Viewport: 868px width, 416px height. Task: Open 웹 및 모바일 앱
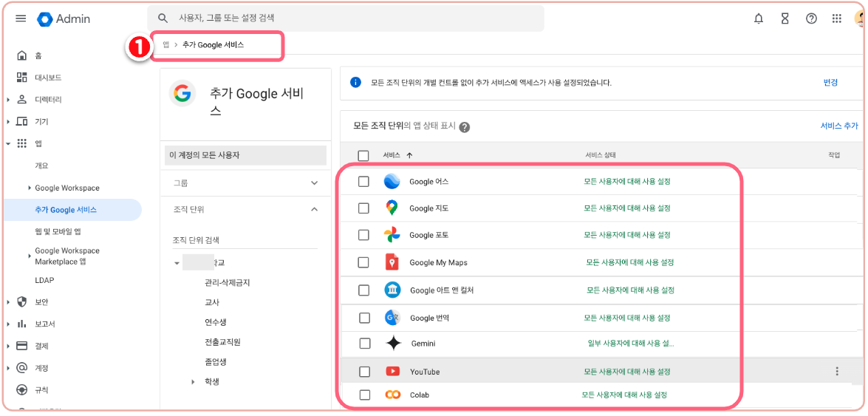click(x=58, y=231)
